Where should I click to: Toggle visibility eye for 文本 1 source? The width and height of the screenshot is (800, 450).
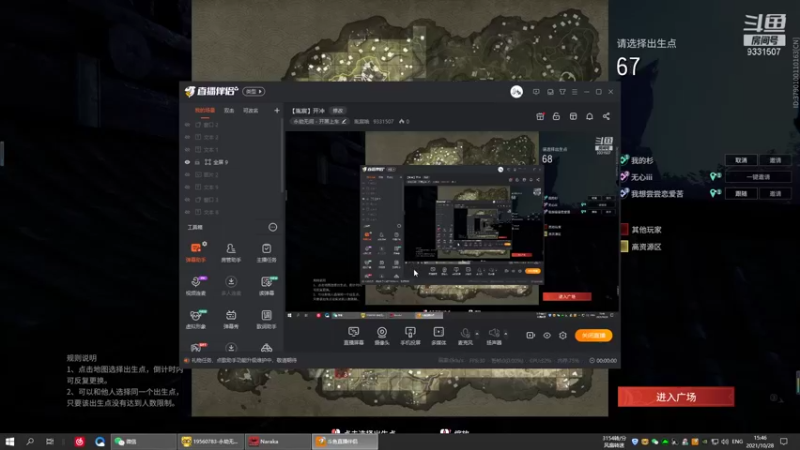coord(187,149)
